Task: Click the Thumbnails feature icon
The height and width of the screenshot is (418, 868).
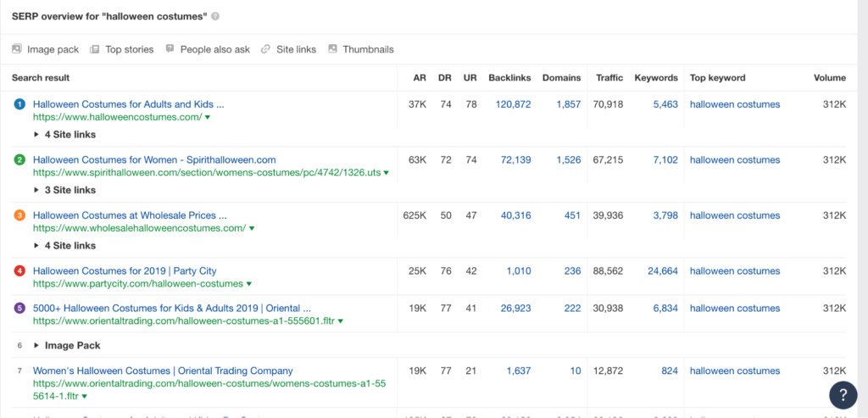Action: click(332, 49)
